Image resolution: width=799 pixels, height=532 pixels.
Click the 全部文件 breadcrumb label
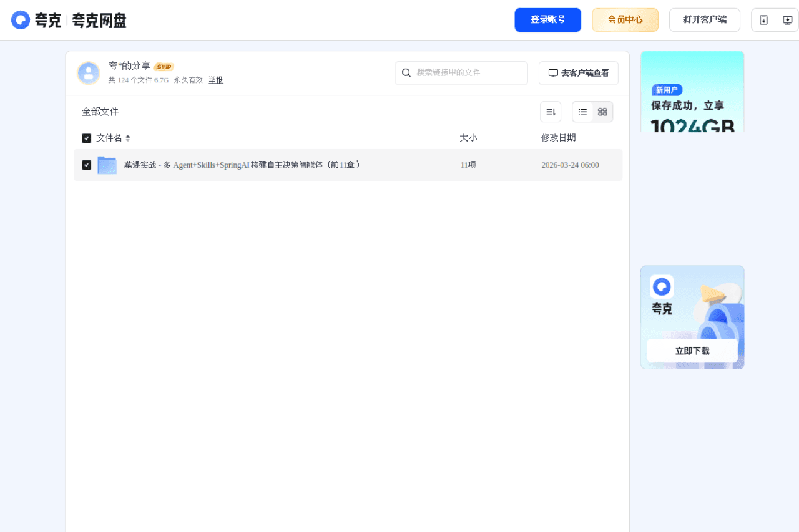[100, 111]
